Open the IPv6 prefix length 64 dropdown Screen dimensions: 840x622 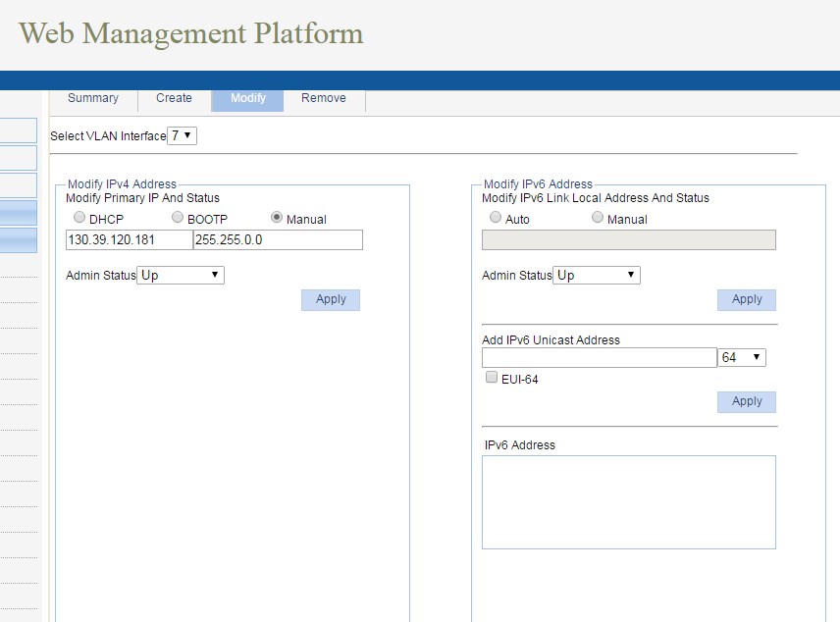tap(742, 358)
